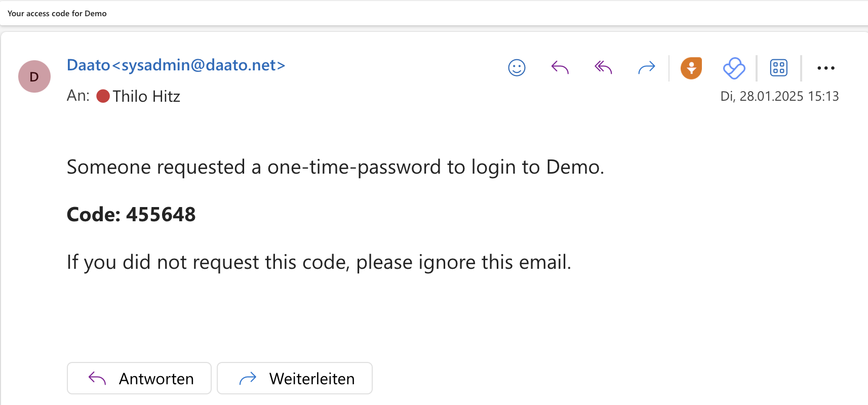Viewport: 868px width, 405px height.
Task: Open the orange funnel add-in icon
Action: click(x=691, y=68)
